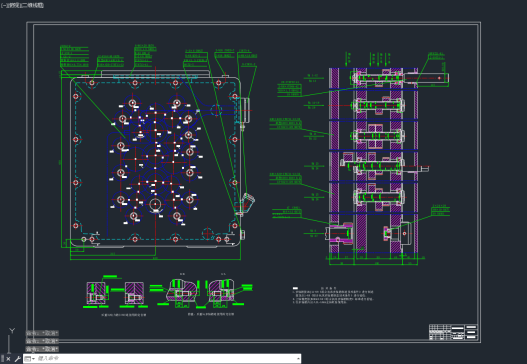527x364 pixels.
Task: Select the title block in the drawing corner
Action: [x=453, y=332]
